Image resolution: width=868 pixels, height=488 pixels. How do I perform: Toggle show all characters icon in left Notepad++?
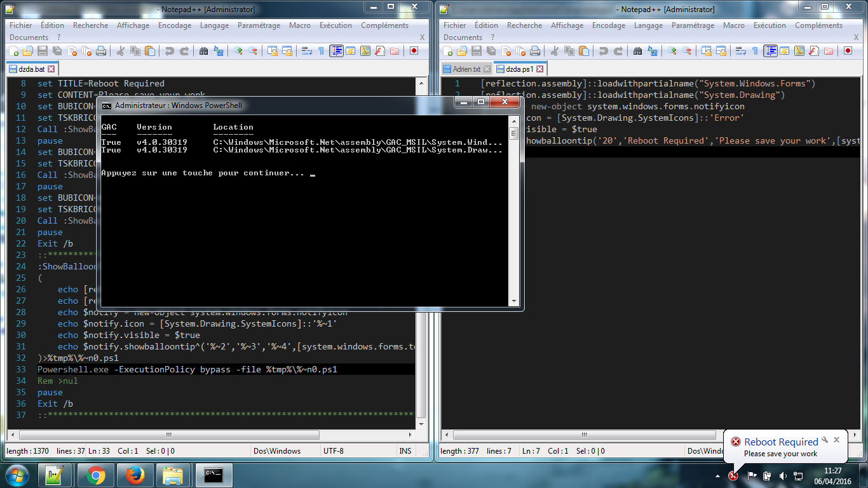coord(321,51)
